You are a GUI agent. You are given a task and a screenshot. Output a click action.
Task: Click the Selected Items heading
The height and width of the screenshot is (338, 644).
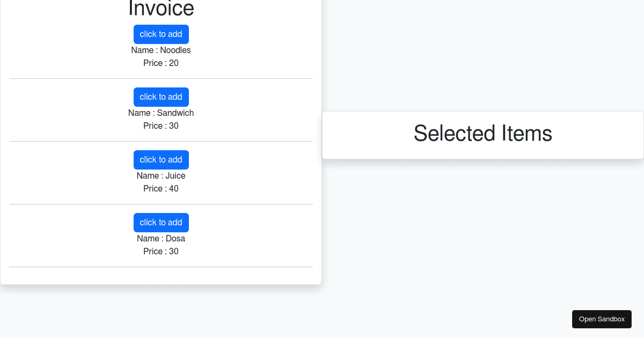click(482, 134)
